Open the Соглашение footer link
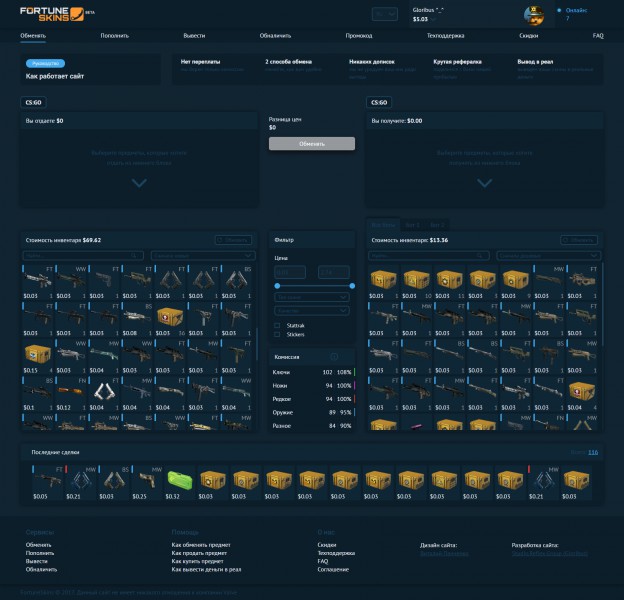This screenshot has height=600, width=624. pyautogui.click(x=333, y=569)
